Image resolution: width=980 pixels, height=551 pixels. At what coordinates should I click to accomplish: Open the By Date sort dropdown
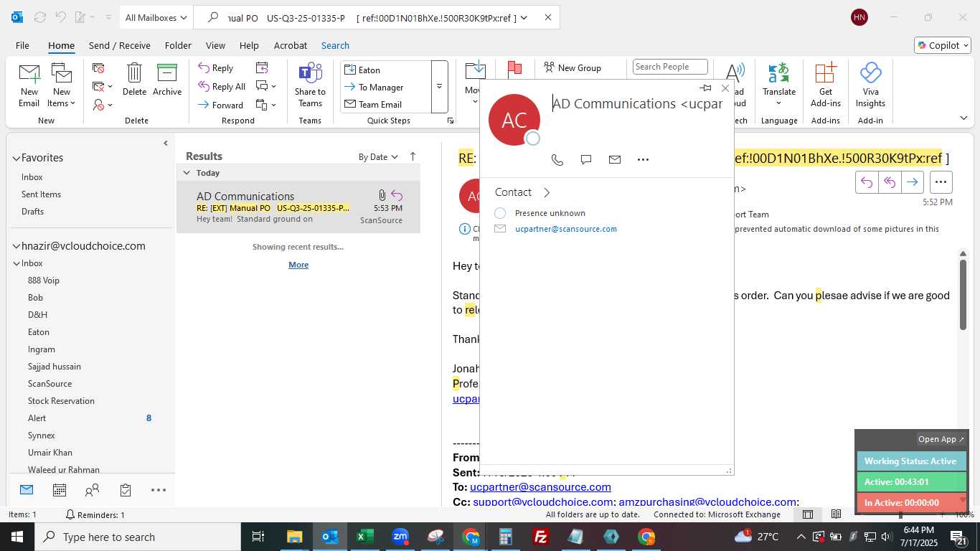tap(378, 156)
